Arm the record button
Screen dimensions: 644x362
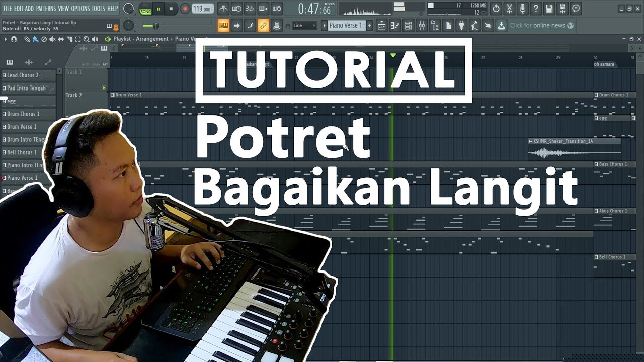[x=185, y=9]
